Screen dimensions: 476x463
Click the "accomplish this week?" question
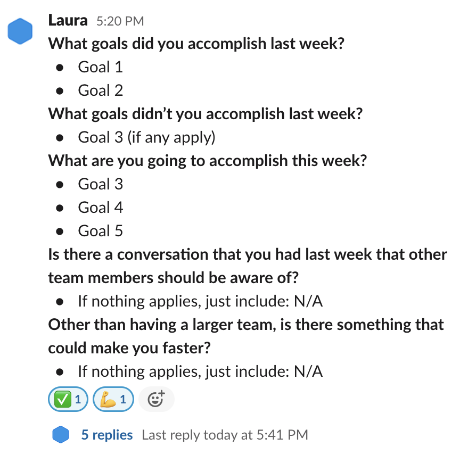point(208,161)
